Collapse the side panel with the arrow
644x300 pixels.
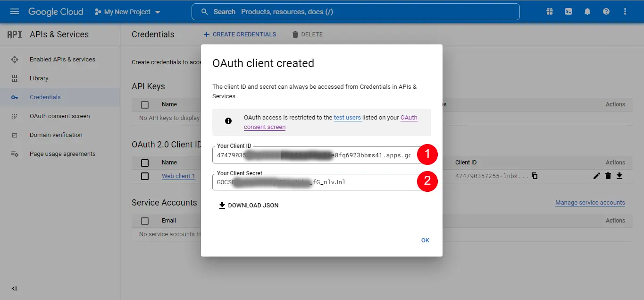14,288
